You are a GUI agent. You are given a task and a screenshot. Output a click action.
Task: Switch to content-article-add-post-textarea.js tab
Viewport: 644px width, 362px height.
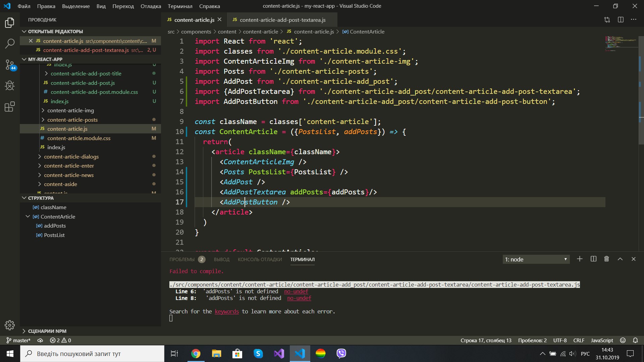[282, 20]
